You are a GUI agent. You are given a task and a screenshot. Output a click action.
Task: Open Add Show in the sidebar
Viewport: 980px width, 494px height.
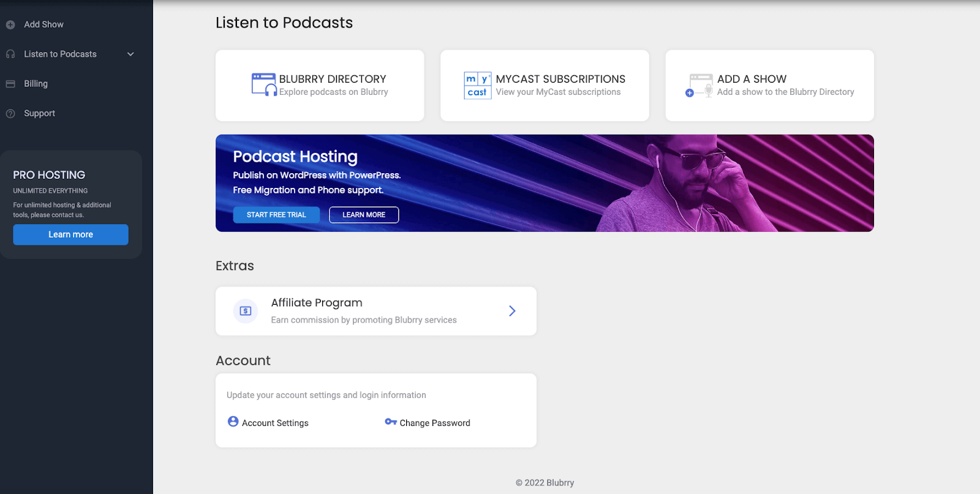[44, 24]
